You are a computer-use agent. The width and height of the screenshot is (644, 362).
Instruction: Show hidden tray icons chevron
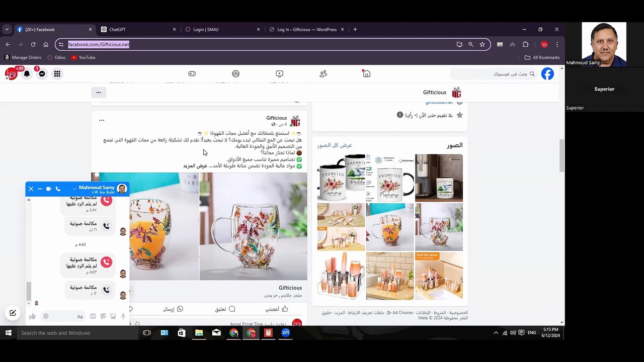pyautogui.click(x=496, y=333)
